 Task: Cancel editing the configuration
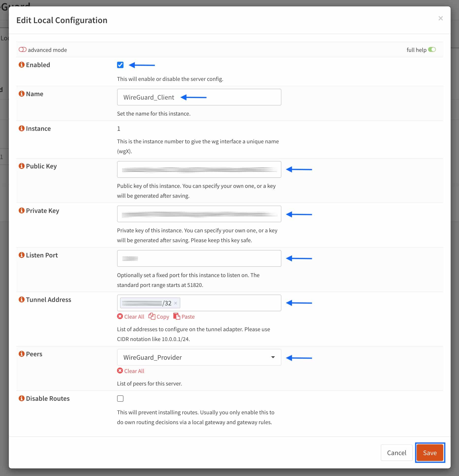[x=397, y=453]
